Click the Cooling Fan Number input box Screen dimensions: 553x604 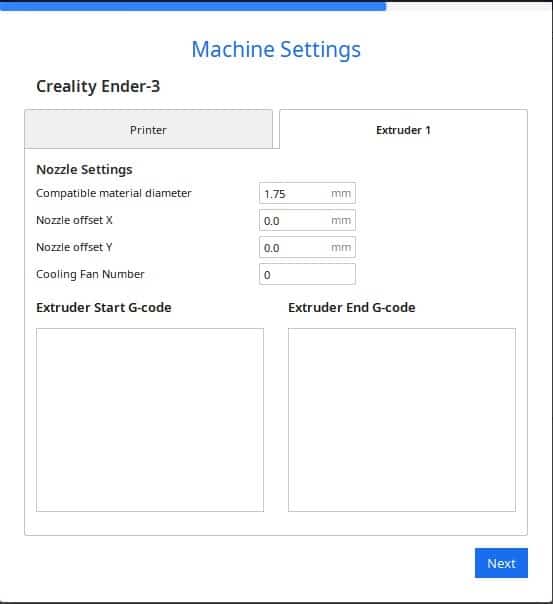pyautogui.click(x=307, y=274)
